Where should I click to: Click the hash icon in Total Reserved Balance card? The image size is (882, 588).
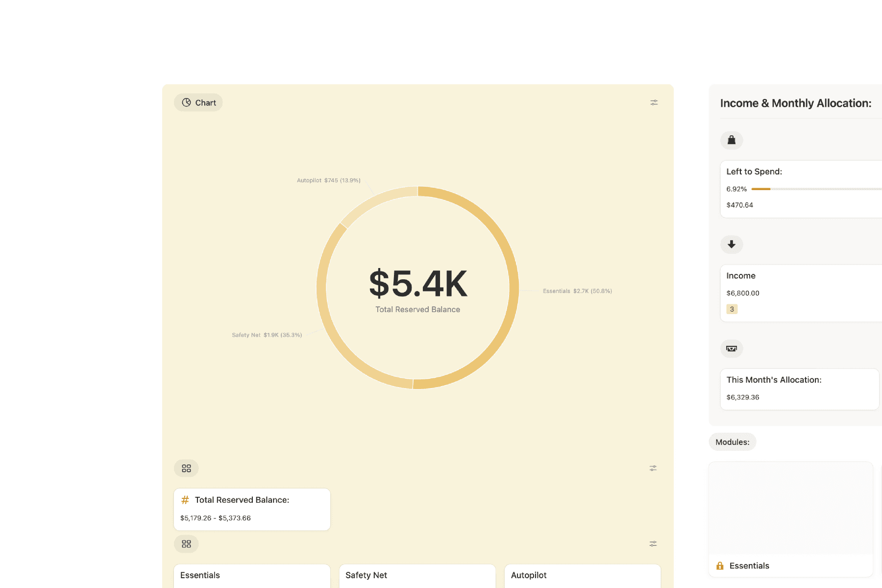pos(185,500)
